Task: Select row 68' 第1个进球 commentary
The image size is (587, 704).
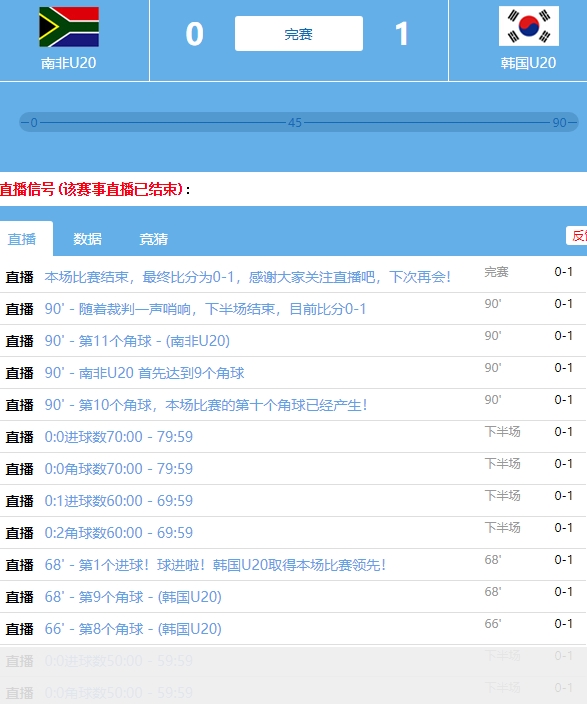Action: (x=293, y=565)
